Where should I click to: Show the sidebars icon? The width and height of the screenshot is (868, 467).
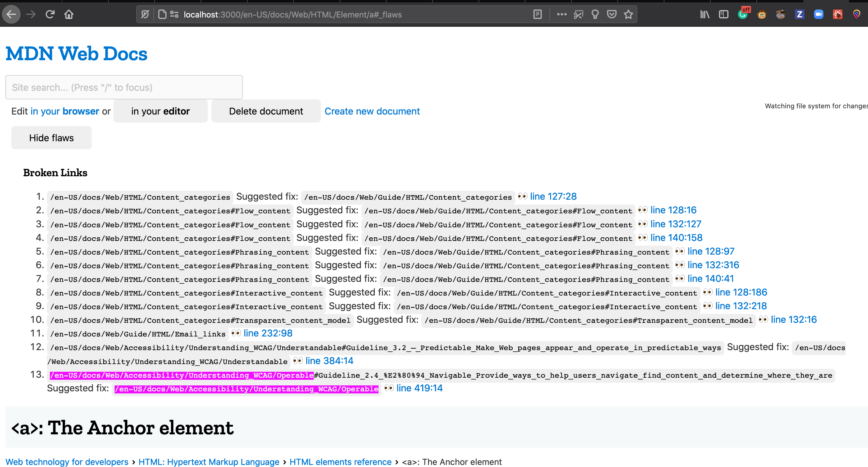(723, 15)
